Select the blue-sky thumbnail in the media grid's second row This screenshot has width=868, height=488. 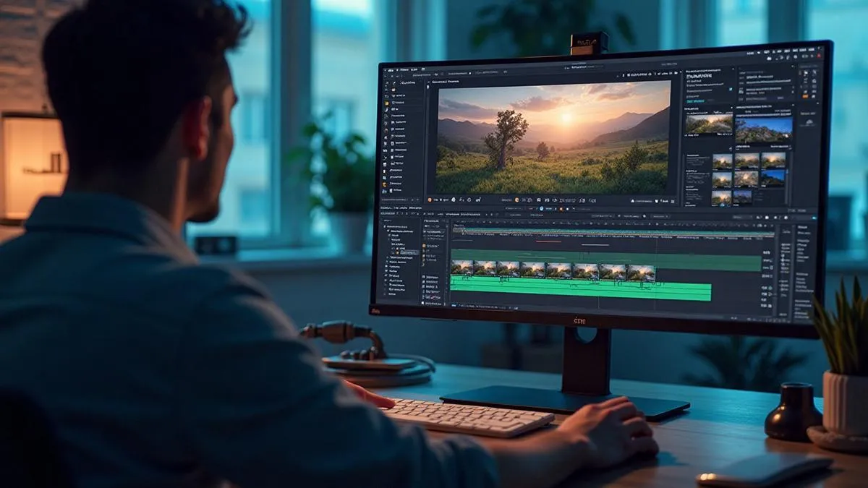pos(773,179)
